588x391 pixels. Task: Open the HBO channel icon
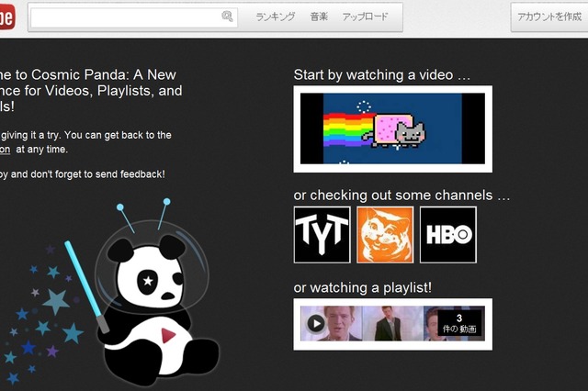[448, 235]
